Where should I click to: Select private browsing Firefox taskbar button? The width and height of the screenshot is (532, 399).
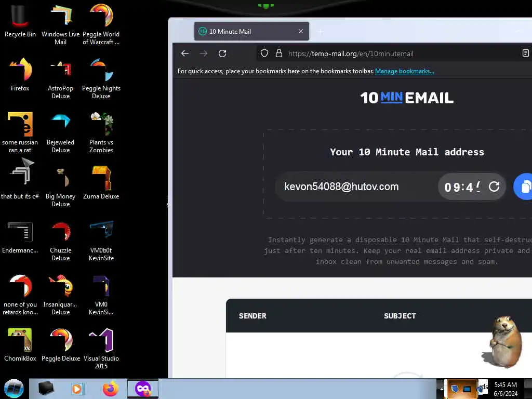coord(143,389)
